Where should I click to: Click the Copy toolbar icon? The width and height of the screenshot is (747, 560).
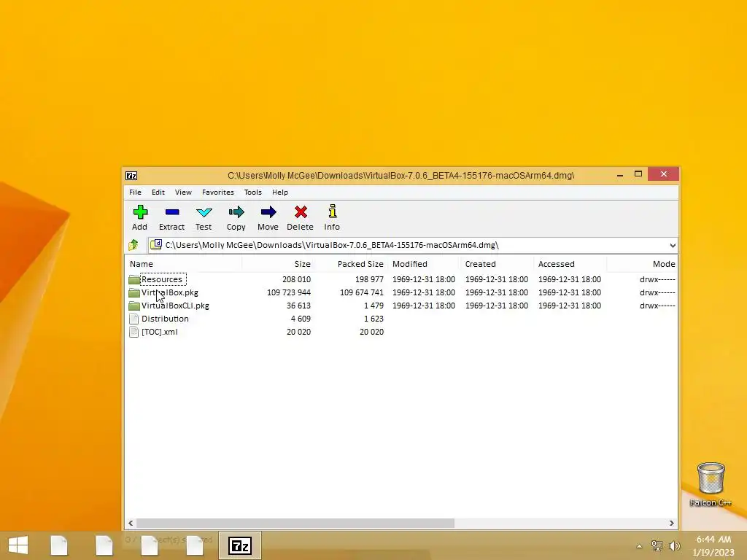[236, 212]
